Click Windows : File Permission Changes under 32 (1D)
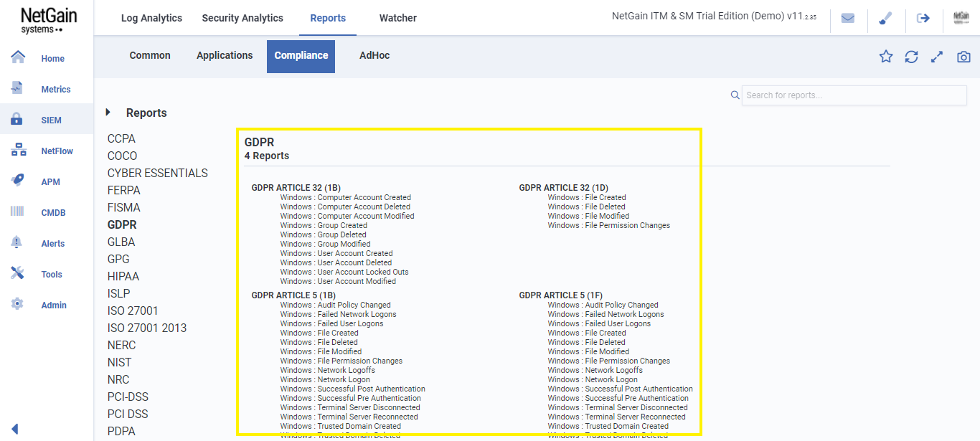Viewport: 980px width, 441px height. (x=609, y=225)
